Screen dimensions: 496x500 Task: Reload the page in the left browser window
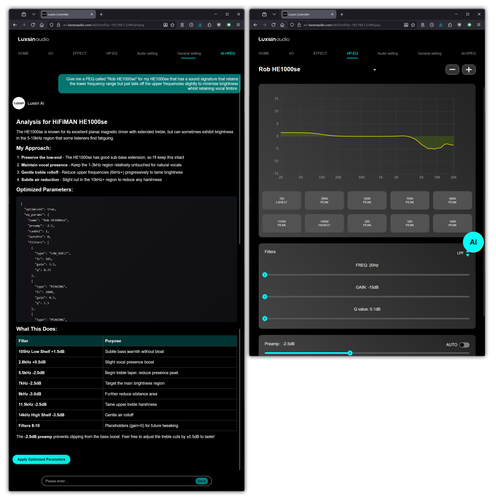(33, 25)
